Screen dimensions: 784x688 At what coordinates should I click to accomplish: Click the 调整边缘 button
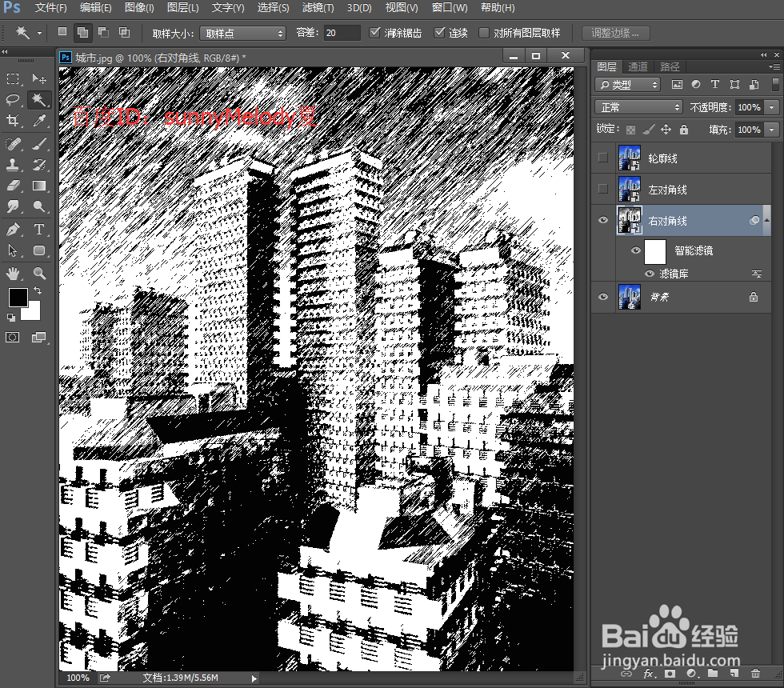pyautogui.click(x=616, y=33)
